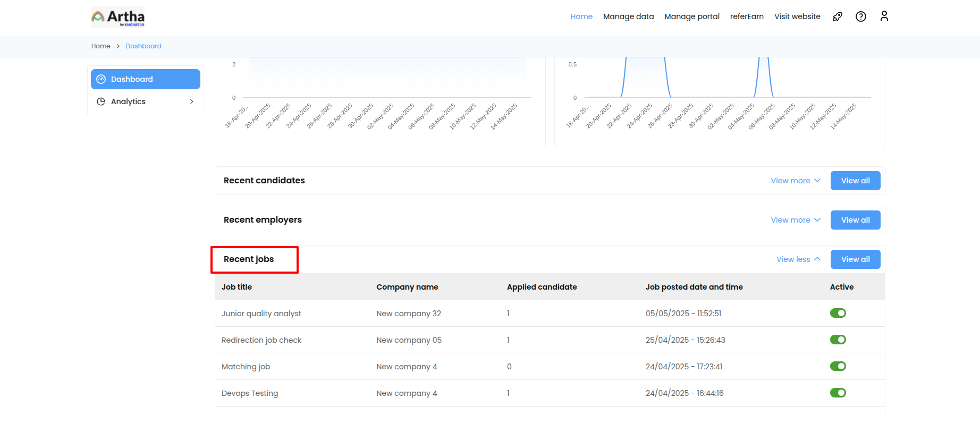
Task: Click the Home breadcrumb link
Action: [100, 46]
